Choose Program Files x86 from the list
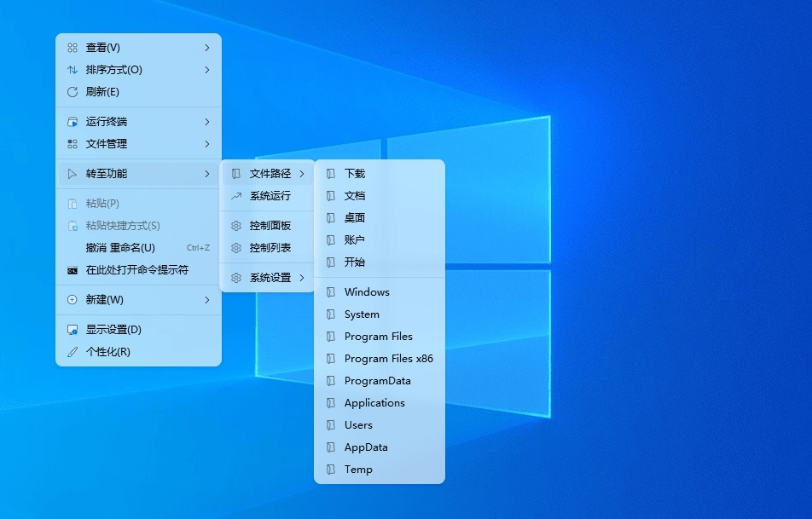This screenshot has height=519, width=812. (x=388, y=359)
